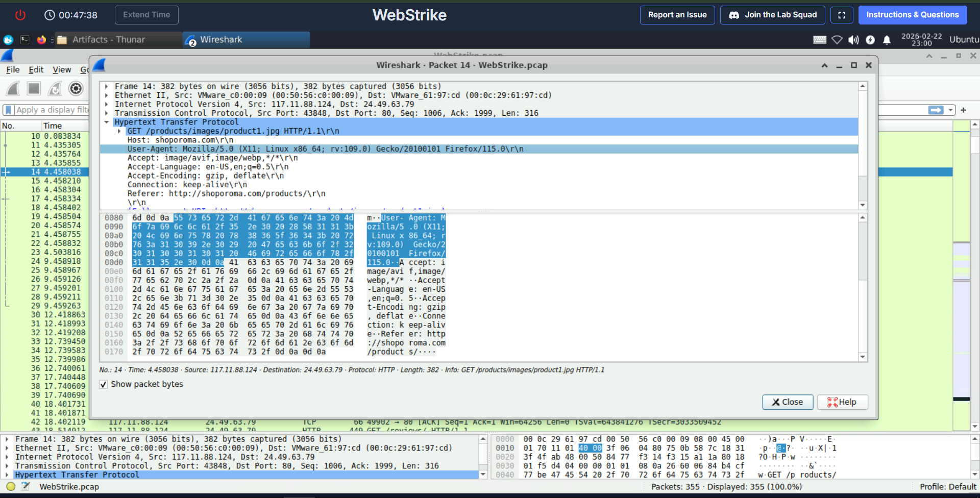This screenshot has height=498, width=980.
Task: Expand Ethernet II row in Packet 14 dialog
Action: click(x=107, y=95)
